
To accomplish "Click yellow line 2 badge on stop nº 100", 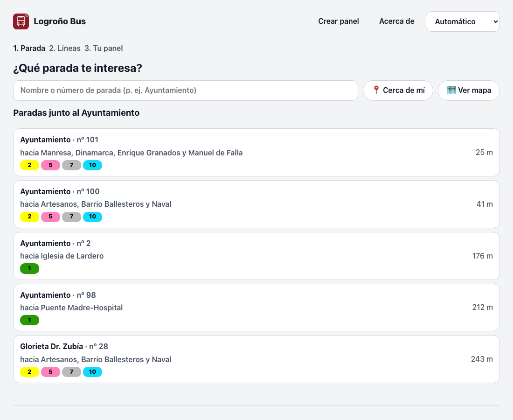I will (29, 217).
